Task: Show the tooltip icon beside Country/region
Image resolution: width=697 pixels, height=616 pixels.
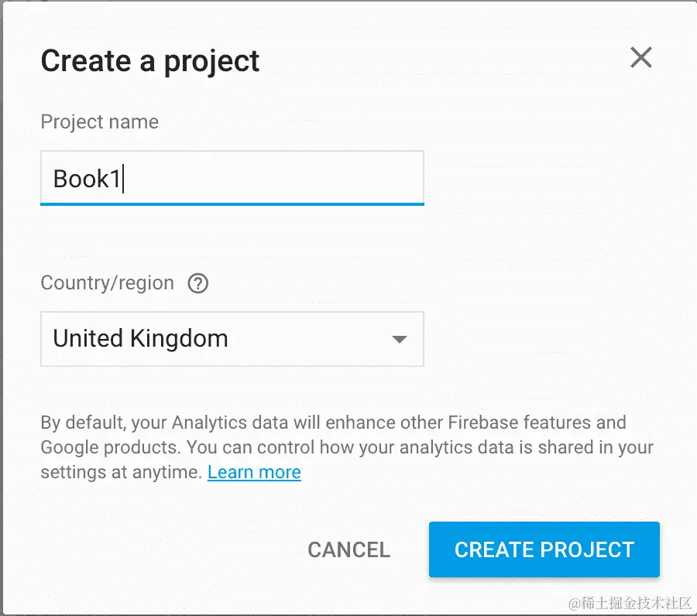Action: [x=197, y=283]
